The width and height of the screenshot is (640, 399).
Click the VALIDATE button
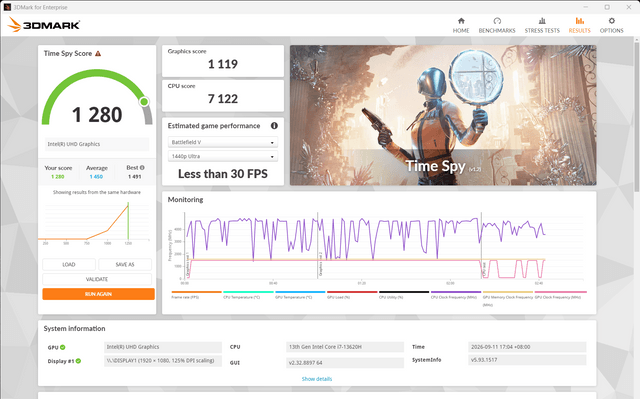[x=97, y=279]
